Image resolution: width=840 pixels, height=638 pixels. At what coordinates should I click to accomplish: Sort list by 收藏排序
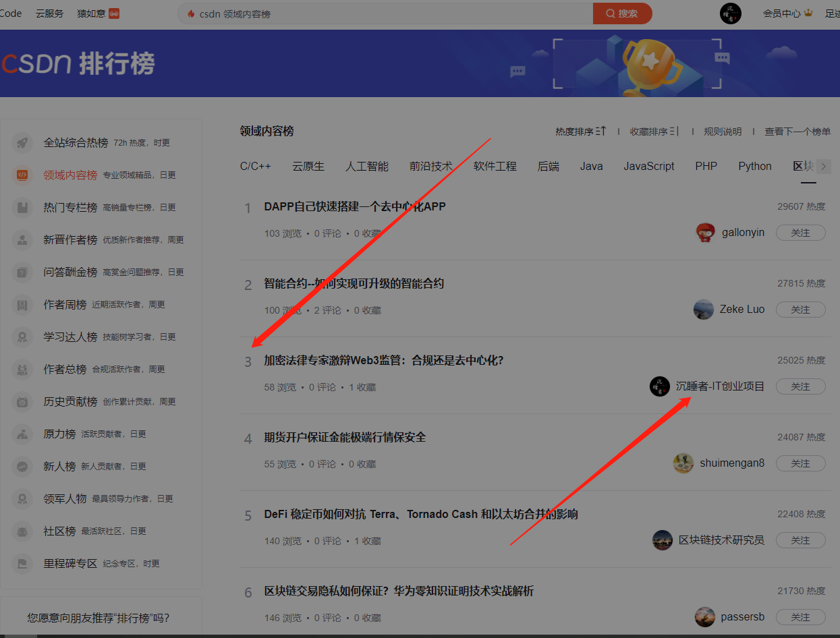[654, 132]
